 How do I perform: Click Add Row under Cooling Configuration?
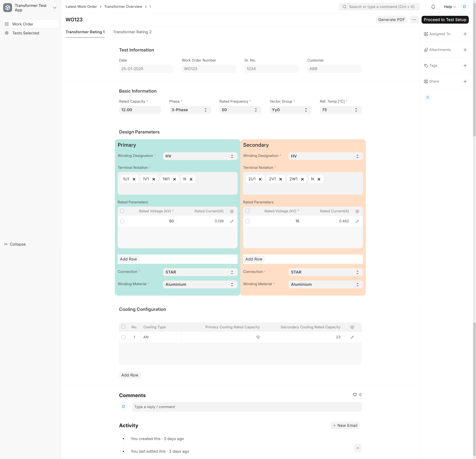coord(130,375)
